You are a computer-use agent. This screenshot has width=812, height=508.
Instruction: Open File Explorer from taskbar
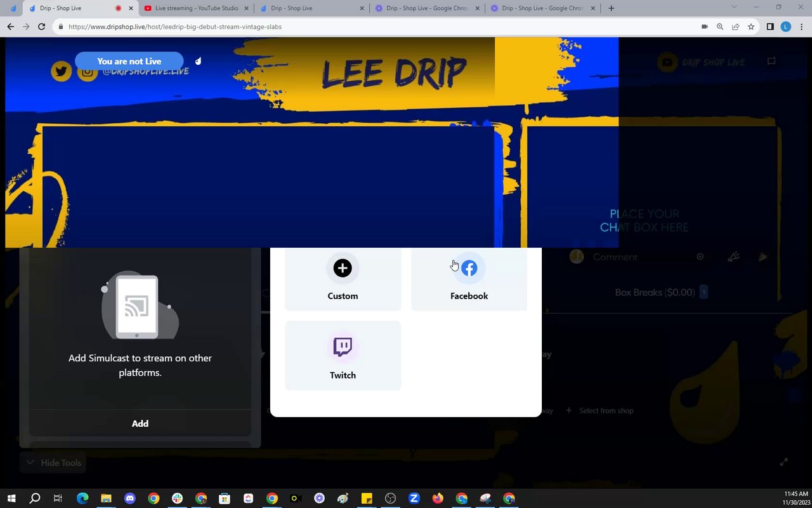(x=106, y=498)
